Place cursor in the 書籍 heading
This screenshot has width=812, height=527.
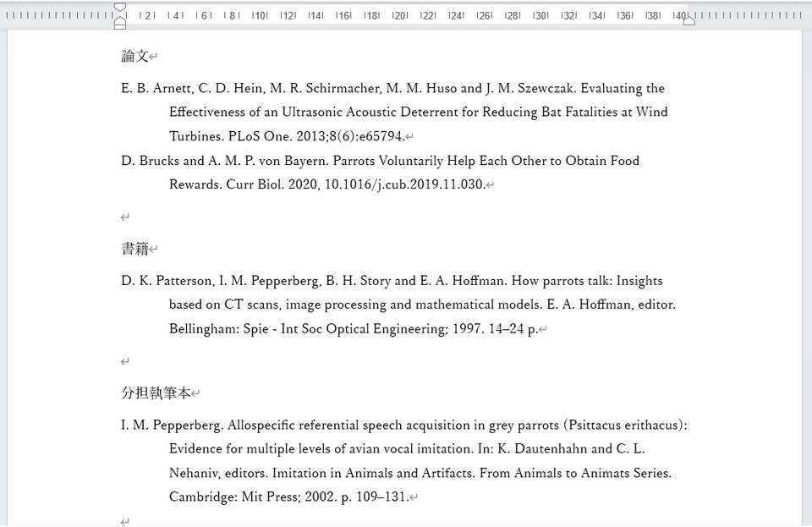click(135, 249)
